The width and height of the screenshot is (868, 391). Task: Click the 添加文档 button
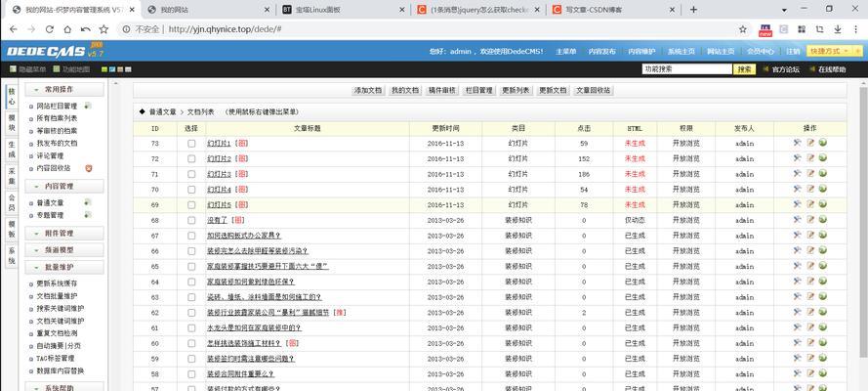[368, 90]
